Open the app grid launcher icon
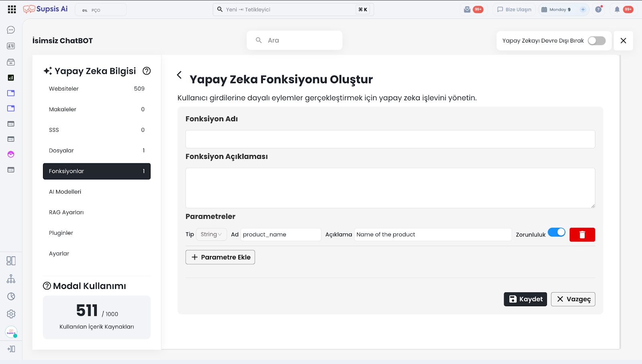The height and width of the screenshot is (364, 642). 12,9
